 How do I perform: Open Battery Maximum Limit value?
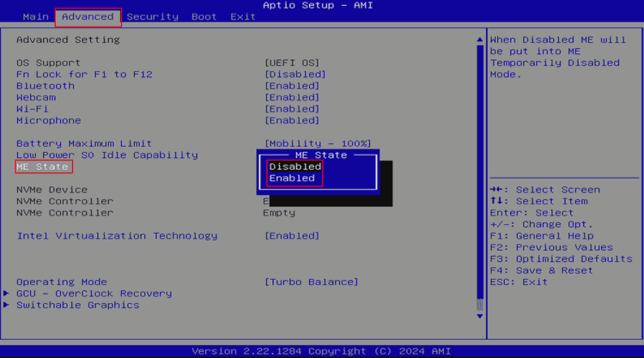(317, 143)
